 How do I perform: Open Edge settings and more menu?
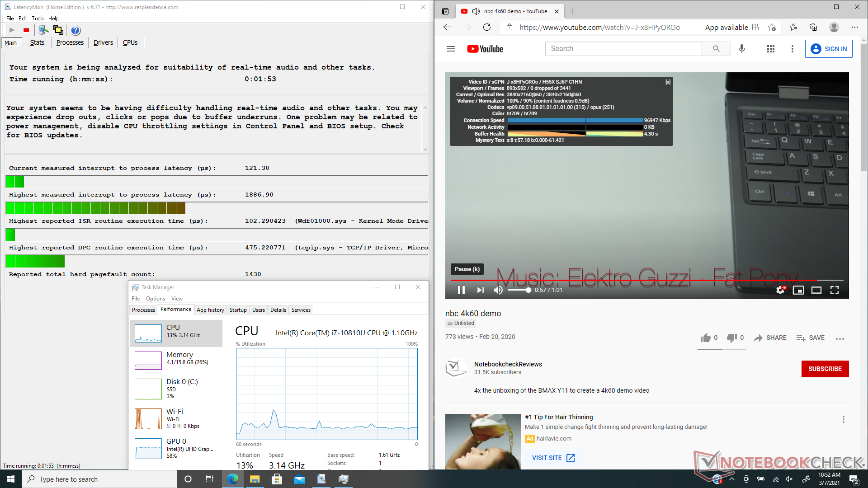tap(854, 27)
